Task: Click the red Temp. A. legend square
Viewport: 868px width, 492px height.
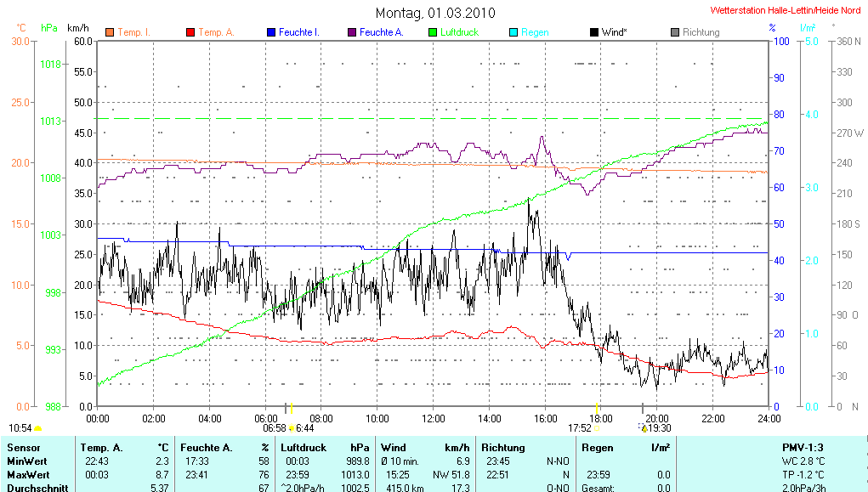Action: tap(190, 32)
